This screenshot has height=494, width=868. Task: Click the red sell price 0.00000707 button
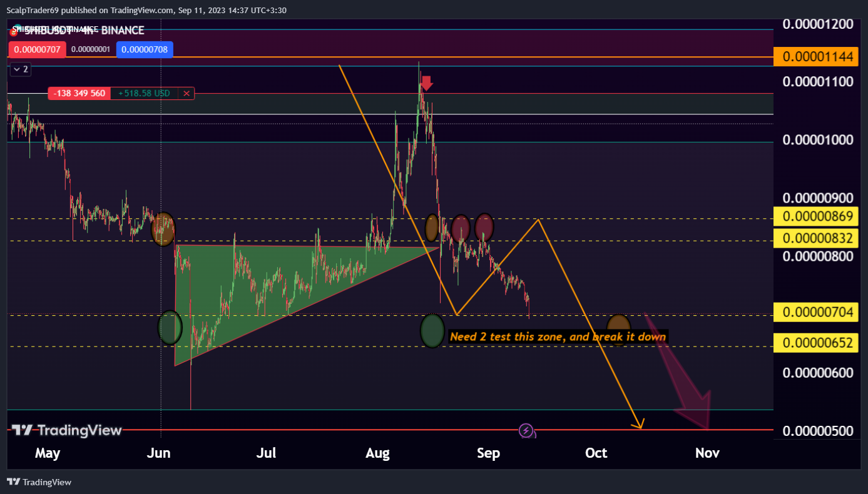38,49
